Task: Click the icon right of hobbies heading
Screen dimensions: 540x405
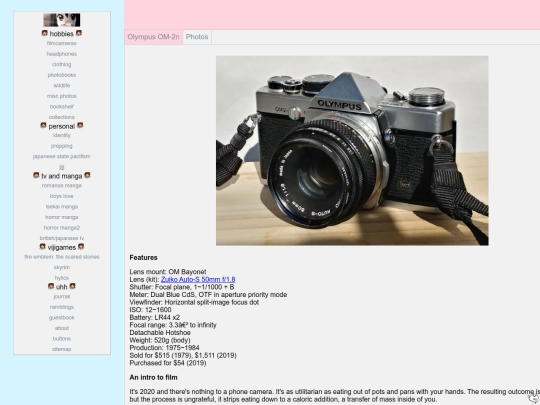Action: pyautogui.click(x=79, y=33)
